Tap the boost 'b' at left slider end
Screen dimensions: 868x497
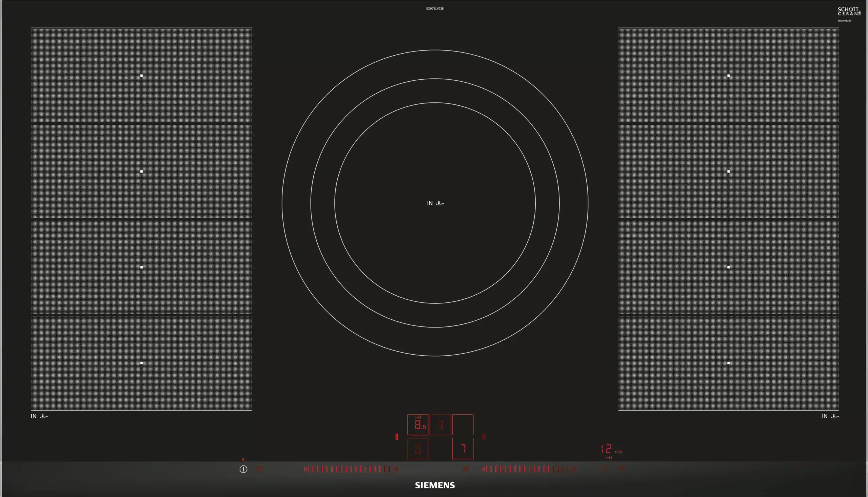coord(396,469)
